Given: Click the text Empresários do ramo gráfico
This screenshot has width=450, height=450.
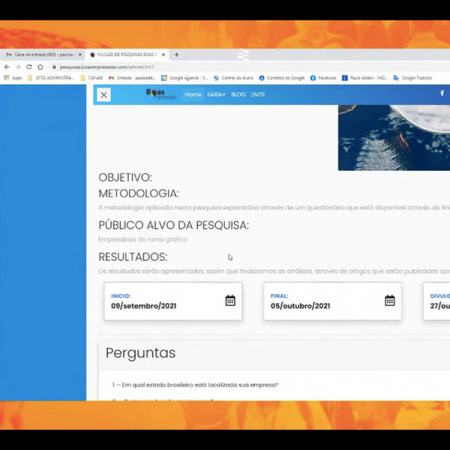Looking at the screenshot, I should pos(143,239).
